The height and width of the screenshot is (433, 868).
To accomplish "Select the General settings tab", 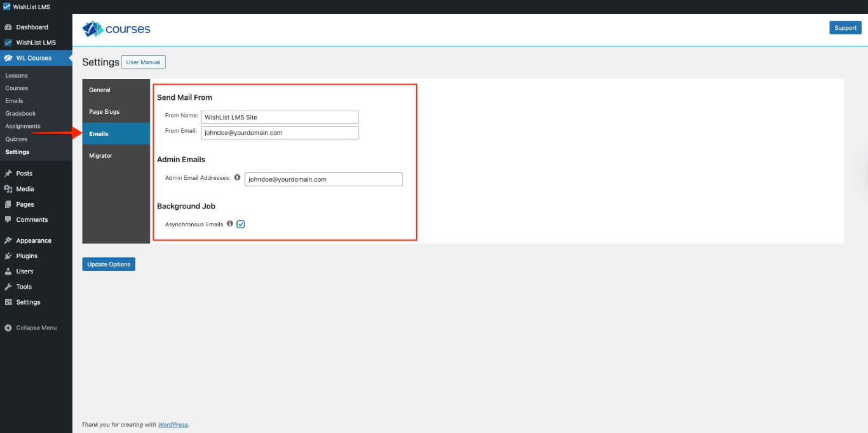I will click(x=99, y=90).
